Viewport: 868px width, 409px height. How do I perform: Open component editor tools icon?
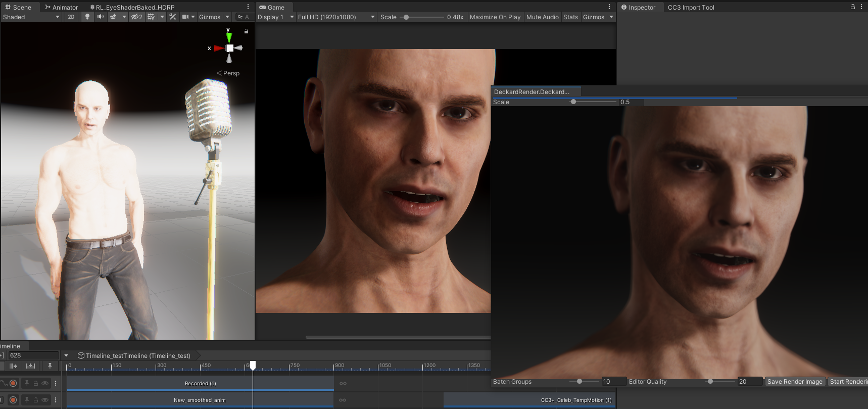[x=173, y=17]
